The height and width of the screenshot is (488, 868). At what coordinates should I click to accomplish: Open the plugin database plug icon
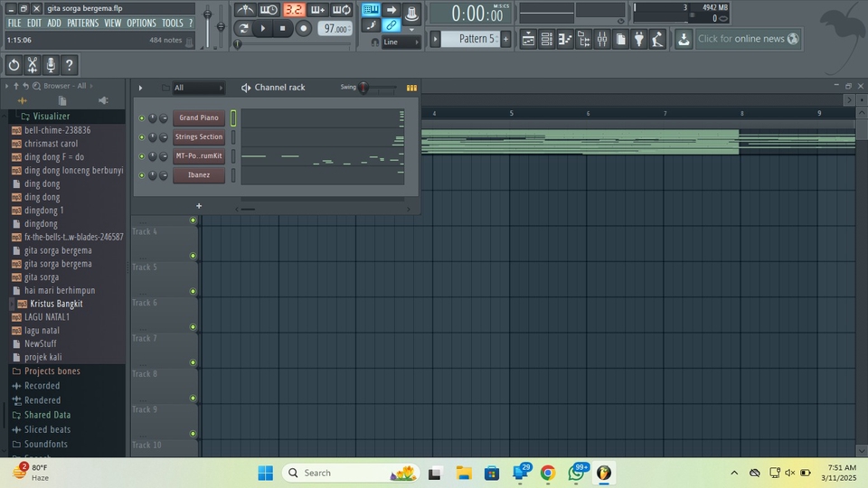(639, 39)
